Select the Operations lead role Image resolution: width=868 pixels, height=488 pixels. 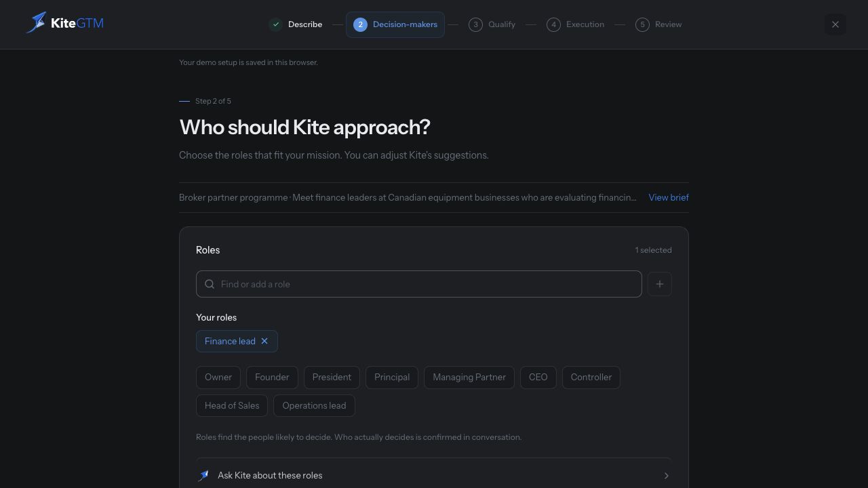[314, 406]
